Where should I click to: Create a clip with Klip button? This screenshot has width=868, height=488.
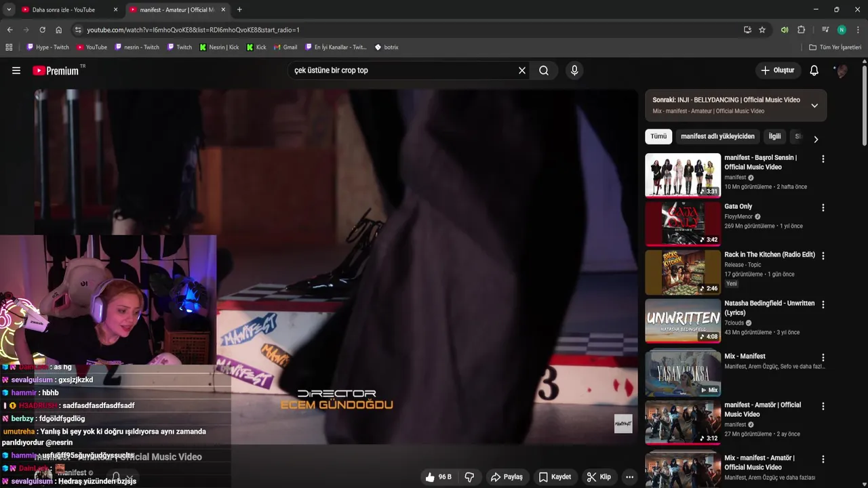(599, 477)
